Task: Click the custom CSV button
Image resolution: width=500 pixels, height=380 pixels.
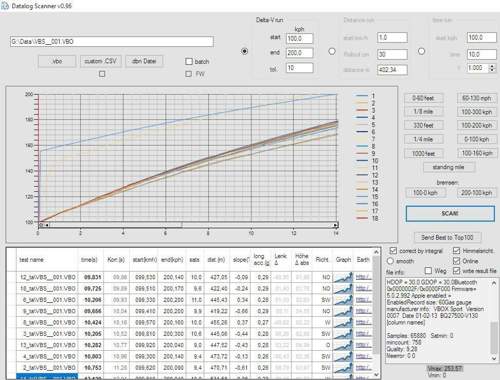Action: click(x=100, y=61)
